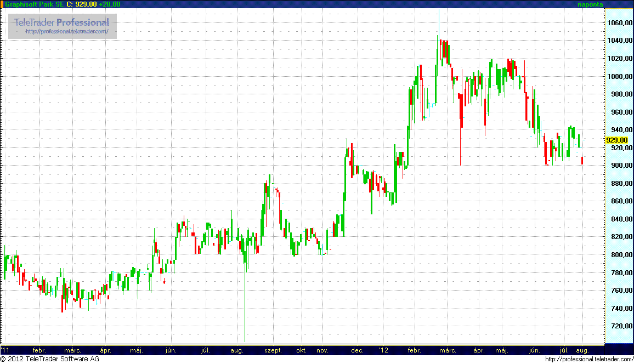Select the 880,00 price axis label
Image resolution: width=634 pixels, height=364 pixels.
(x=622, y=184)
